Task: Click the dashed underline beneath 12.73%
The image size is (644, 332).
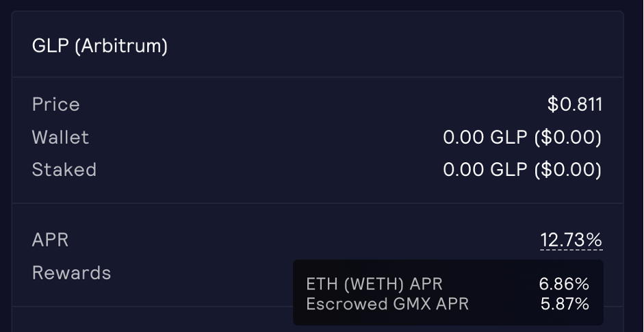Action: pos(571,250)
